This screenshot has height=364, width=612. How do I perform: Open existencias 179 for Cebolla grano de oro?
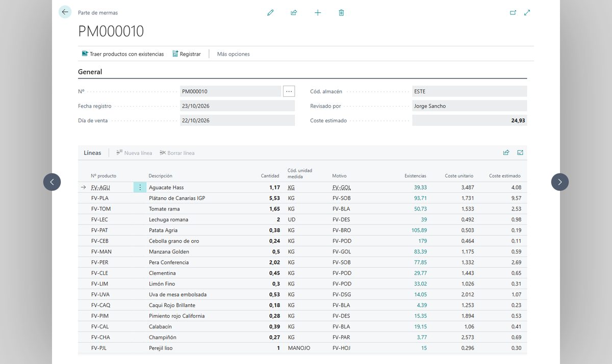point(423,241)
